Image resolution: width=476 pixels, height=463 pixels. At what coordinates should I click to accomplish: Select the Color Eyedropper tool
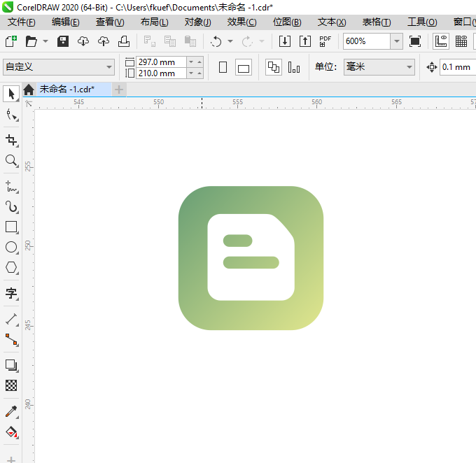11,411
